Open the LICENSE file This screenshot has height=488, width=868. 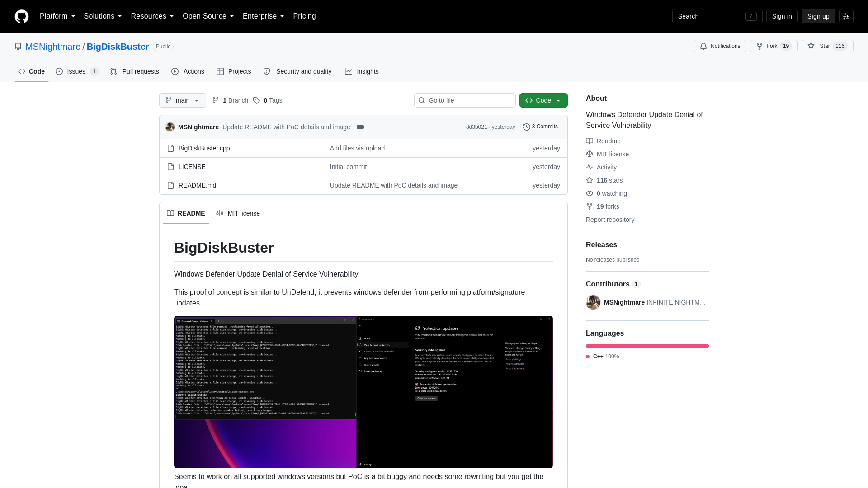coord(192,167)
